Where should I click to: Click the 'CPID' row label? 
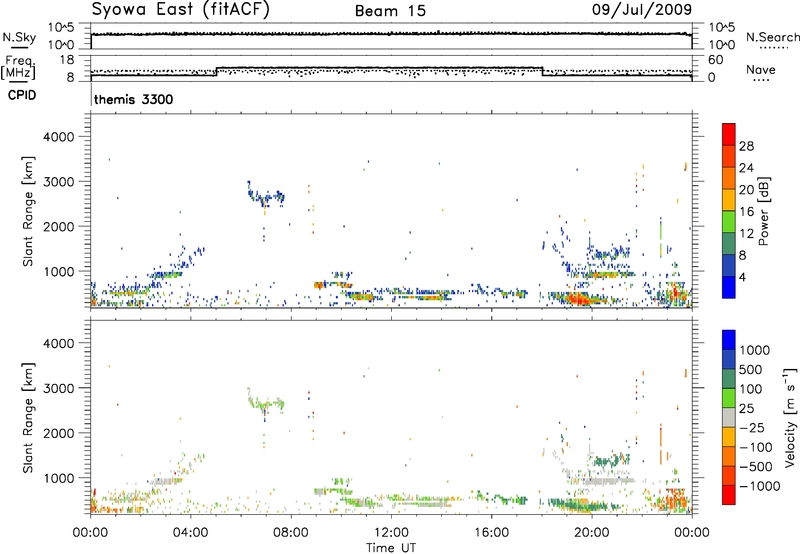(x=22, y=95)
